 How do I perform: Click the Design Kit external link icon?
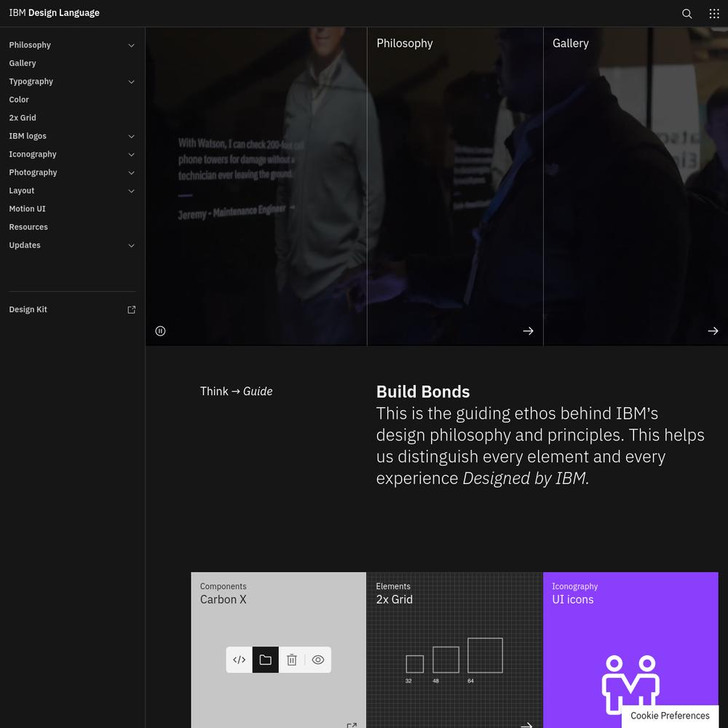[x=131, y=309]
